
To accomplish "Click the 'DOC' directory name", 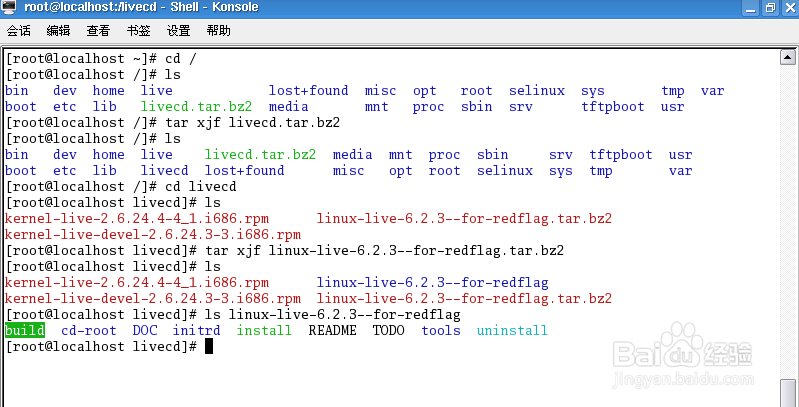I will pos(145,331).
